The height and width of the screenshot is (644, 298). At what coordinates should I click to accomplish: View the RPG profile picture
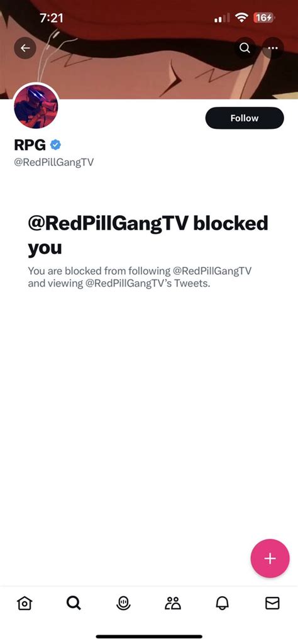click(36, 106)
